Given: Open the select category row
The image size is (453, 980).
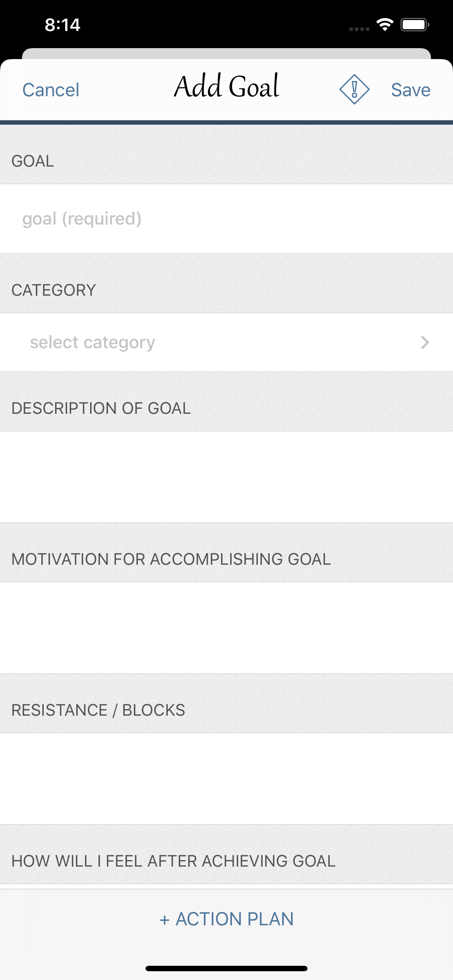Looking at the screenshot, I should pos(226,342).
